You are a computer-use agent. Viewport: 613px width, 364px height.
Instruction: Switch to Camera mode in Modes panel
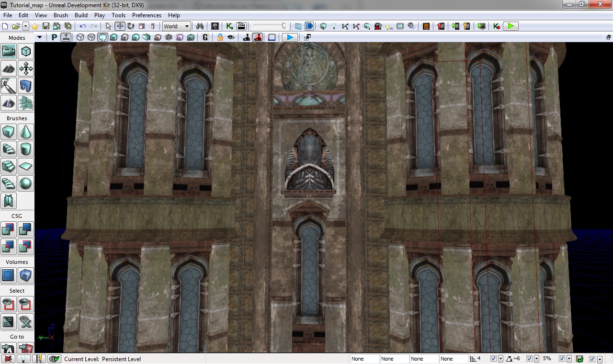pos(9,51)
